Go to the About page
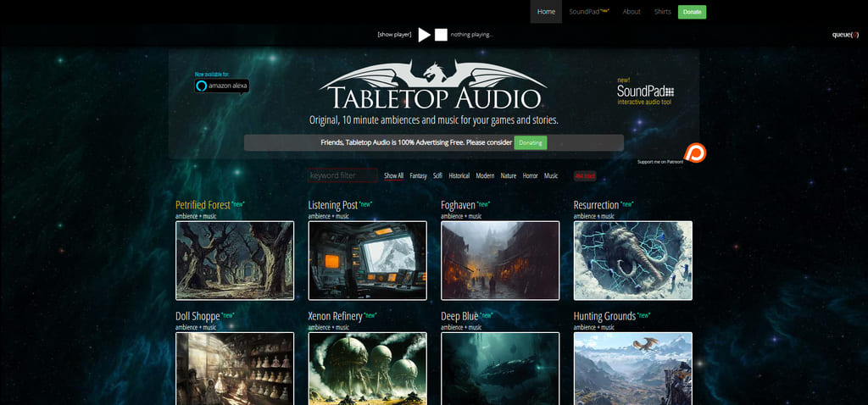The image size is (868, 405). [631, 12]
